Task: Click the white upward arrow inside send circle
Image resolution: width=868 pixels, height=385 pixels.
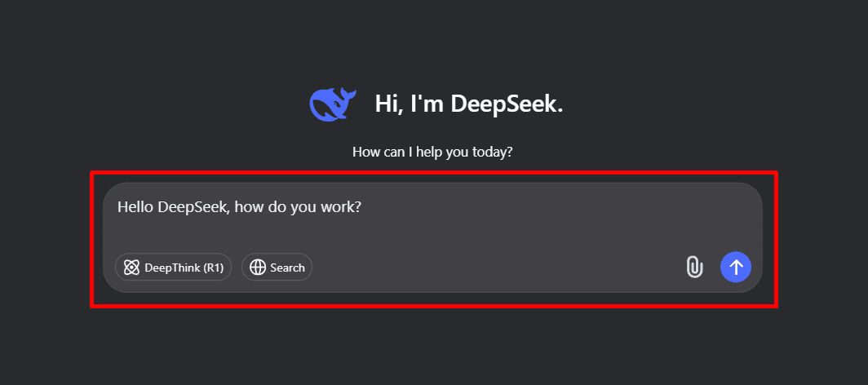Action: coord(736,268)
